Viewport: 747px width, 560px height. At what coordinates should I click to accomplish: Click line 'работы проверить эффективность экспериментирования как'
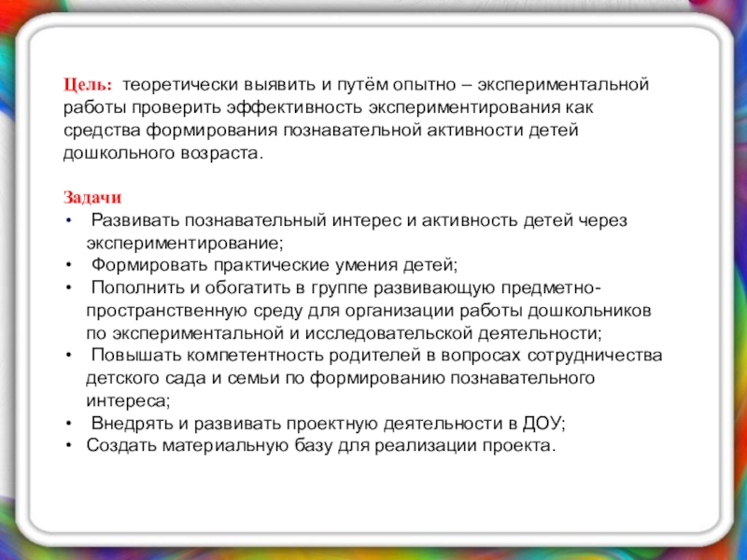point(329,108)
